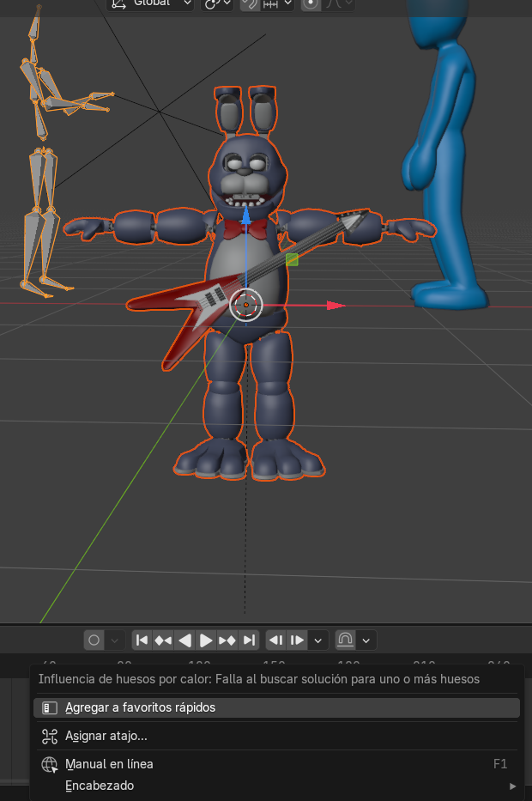Jump to the next keyframe

click(227, 640)
